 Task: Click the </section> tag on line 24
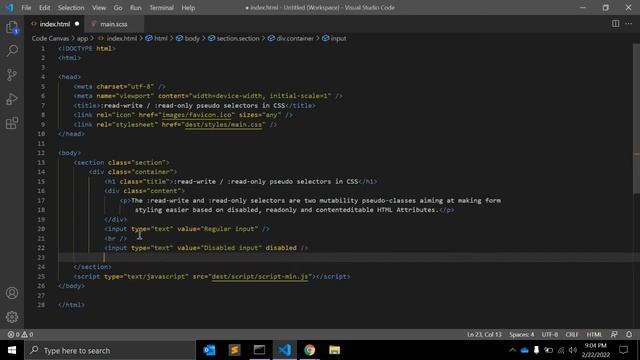(92, 267)
